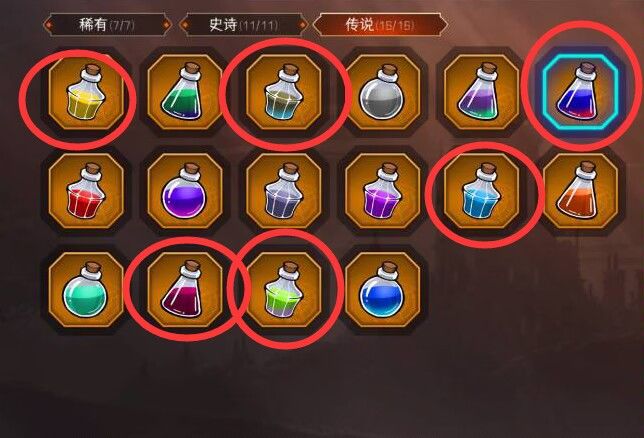The height and width of the screenshot is (438, 644).
Task: Select the gray round flask potion
Action: coord(383,92)
